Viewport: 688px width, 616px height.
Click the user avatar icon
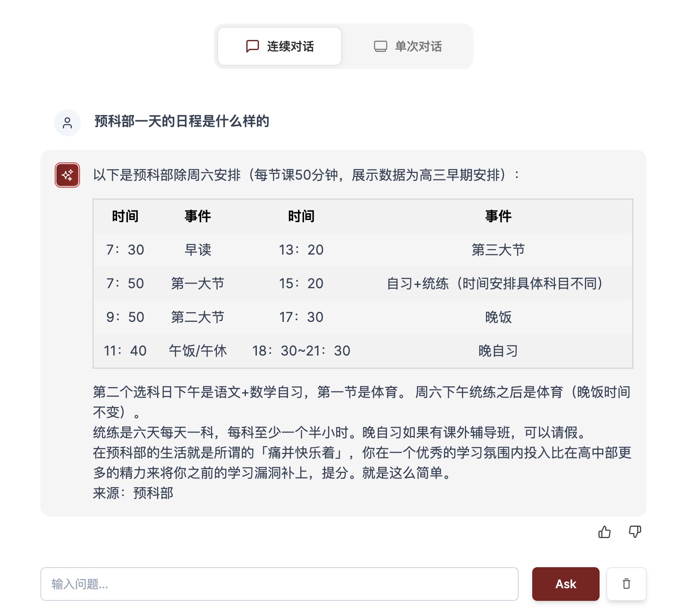(67, 123)
